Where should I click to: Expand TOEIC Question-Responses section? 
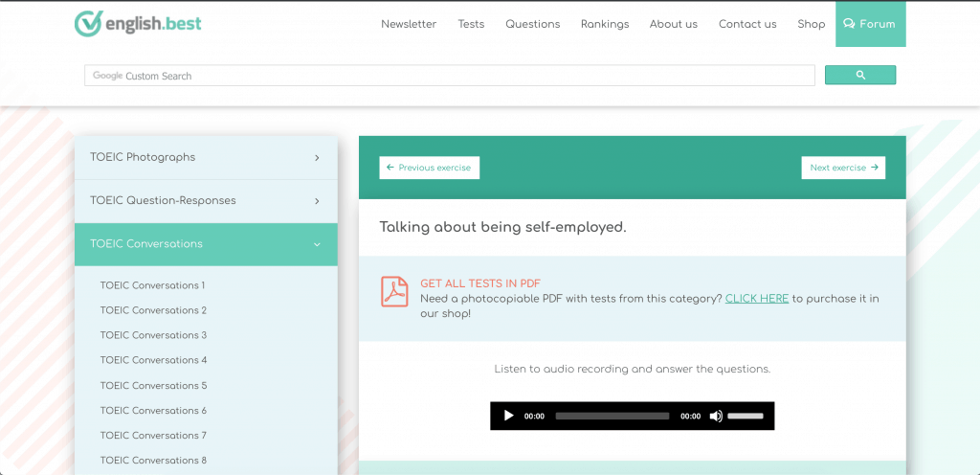206,201
